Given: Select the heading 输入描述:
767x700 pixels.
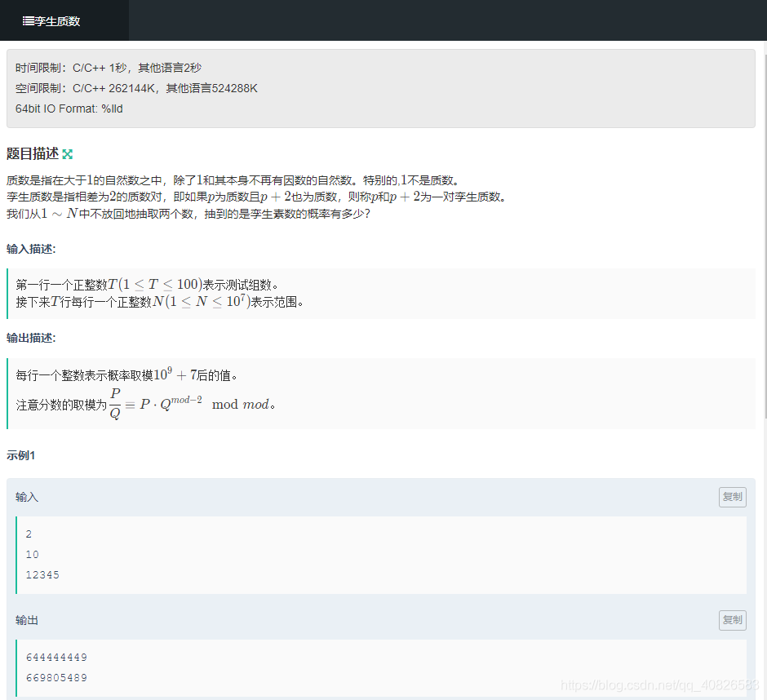Looking at the screenshot, I should (31, 249).
